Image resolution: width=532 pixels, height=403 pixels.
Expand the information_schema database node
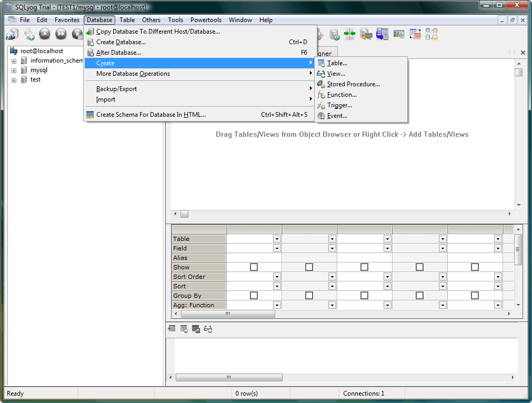click(x=14, y=62)
